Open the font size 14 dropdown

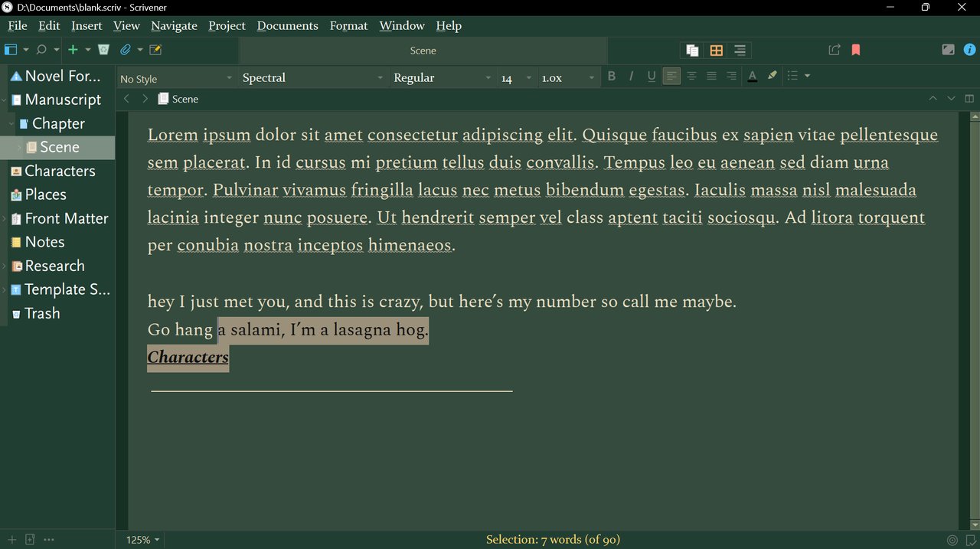point(517,78)
